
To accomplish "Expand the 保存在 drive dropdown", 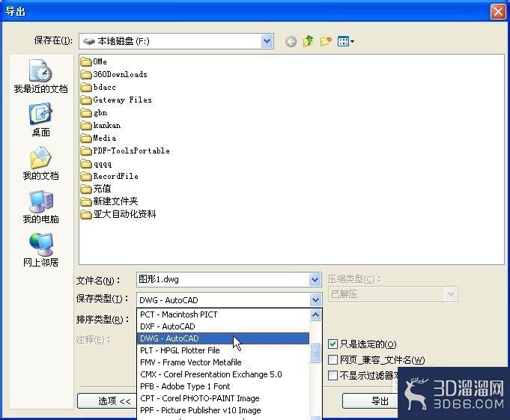I will pos(267,41).
